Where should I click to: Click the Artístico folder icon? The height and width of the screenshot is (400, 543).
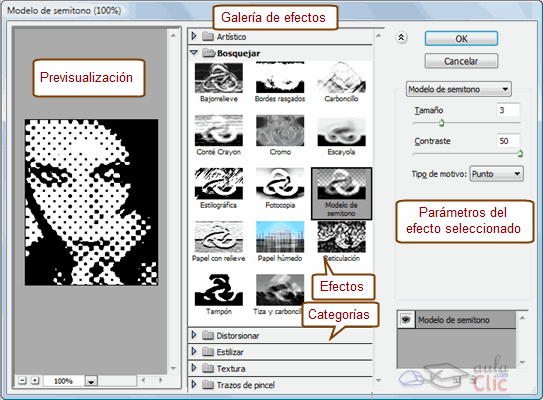point(208,36)
